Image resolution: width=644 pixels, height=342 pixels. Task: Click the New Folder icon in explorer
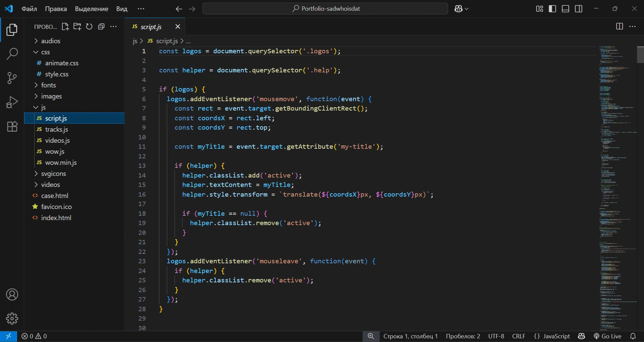(77, 27)
